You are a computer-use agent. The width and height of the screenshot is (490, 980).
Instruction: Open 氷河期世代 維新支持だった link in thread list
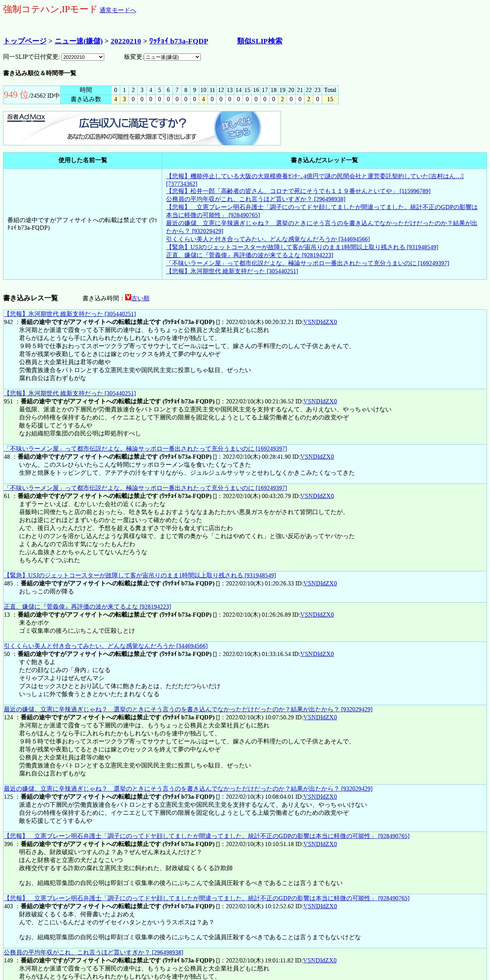click(x=232, y=271)
